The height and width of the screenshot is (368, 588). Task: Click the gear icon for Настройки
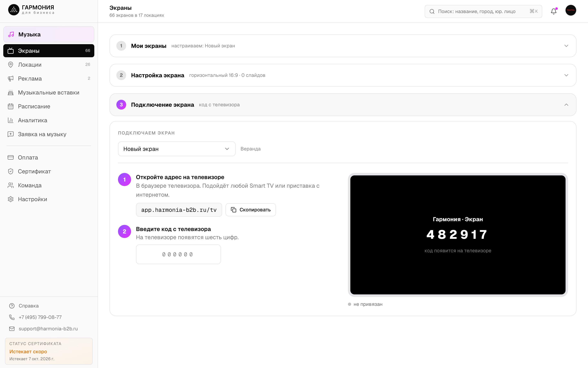[x=11, y=199]
